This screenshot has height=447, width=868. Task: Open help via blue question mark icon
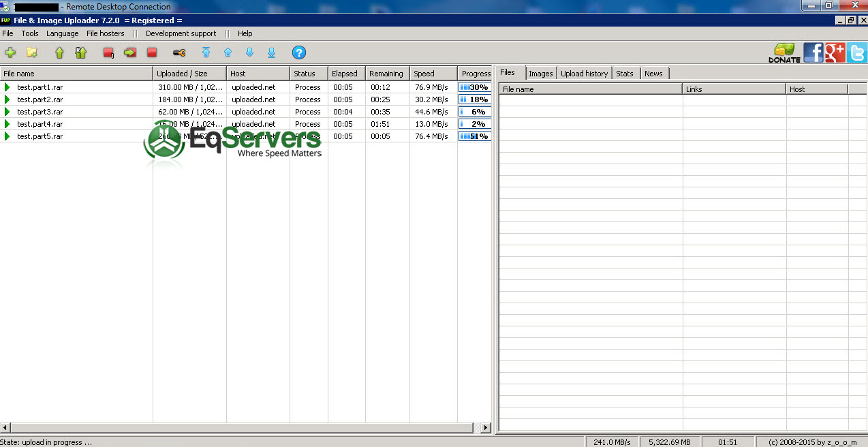pyautogui.click(x=299, y=52)
